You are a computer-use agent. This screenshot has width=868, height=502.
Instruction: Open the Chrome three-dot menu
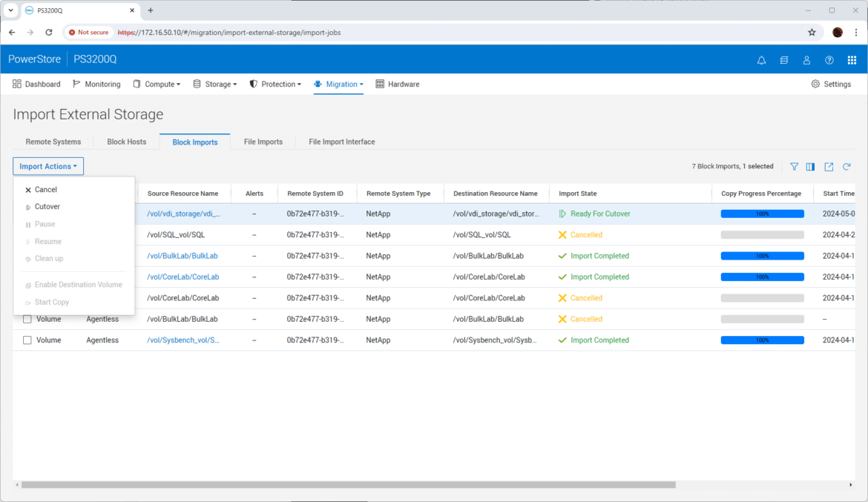856,33
